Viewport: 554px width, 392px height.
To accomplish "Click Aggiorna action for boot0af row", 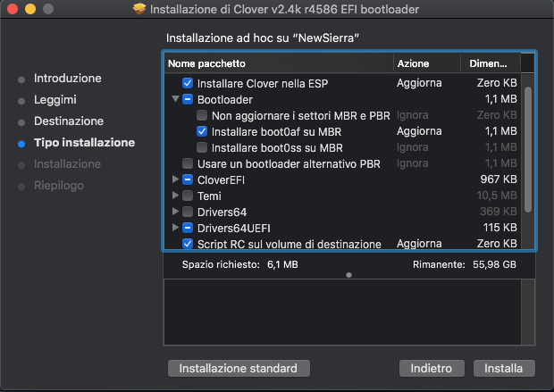I will 419,131.
